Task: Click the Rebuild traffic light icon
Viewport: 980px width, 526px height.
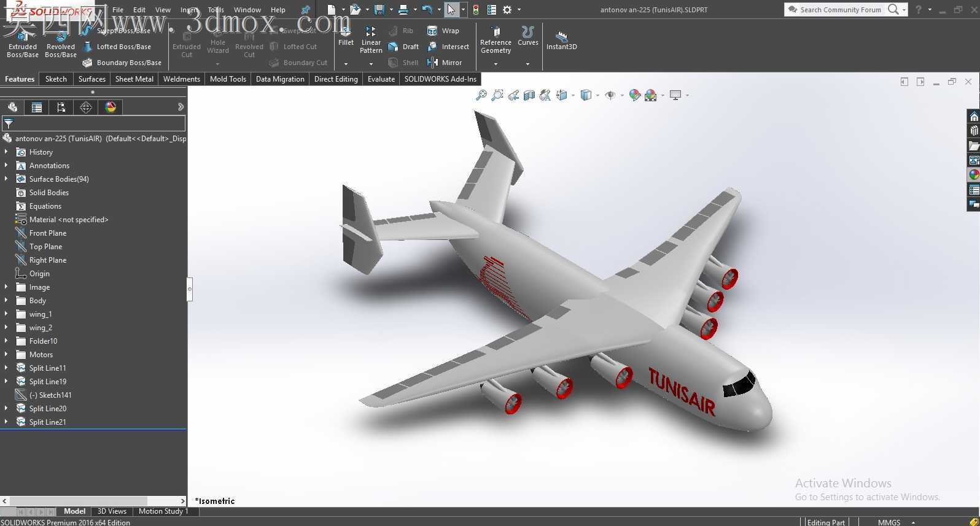Action: 476,9
